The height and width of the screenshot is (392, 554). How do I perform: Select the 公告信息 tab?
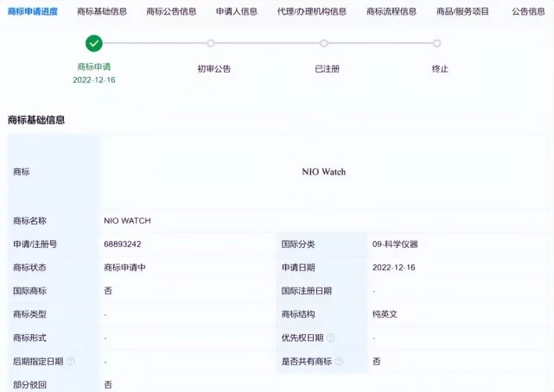(528, 11)
